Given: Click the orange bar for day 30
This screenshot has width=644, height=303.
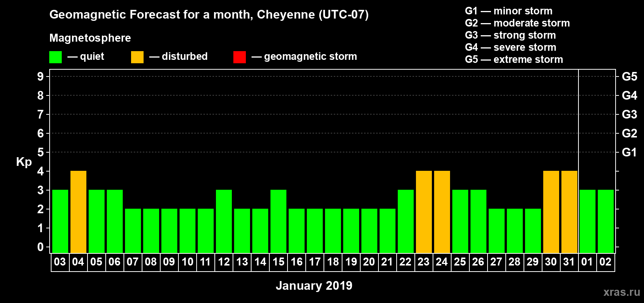Looking at the screenshot, I should coord(551,212).
